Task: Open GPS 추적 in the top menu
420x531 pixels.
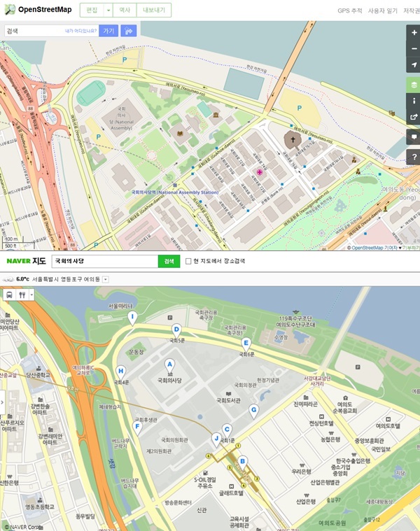Action: (349, 10)
